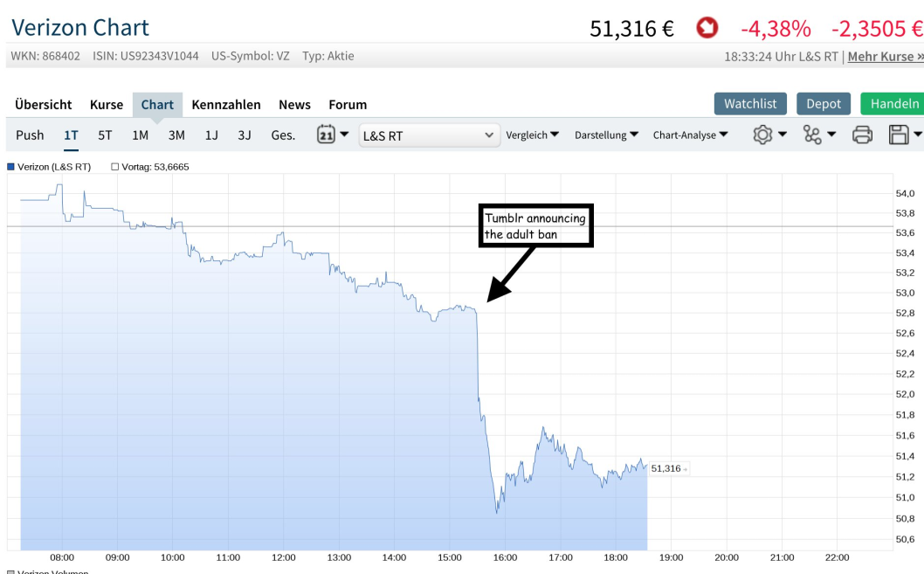Viewport: 924px width, 574px height.
Task: Click the red price-down arrow icon
Action: (x=707, y=28)
